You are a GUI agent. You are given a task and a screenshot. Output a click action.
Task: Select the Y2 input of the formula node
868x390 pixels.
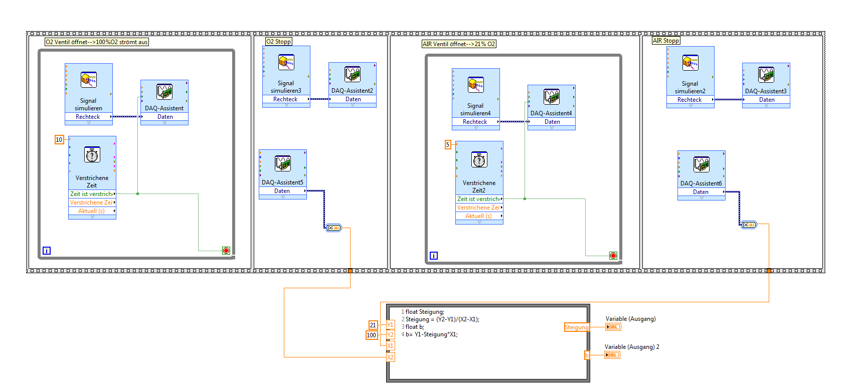pyautogui.click(x=390, y=335)
